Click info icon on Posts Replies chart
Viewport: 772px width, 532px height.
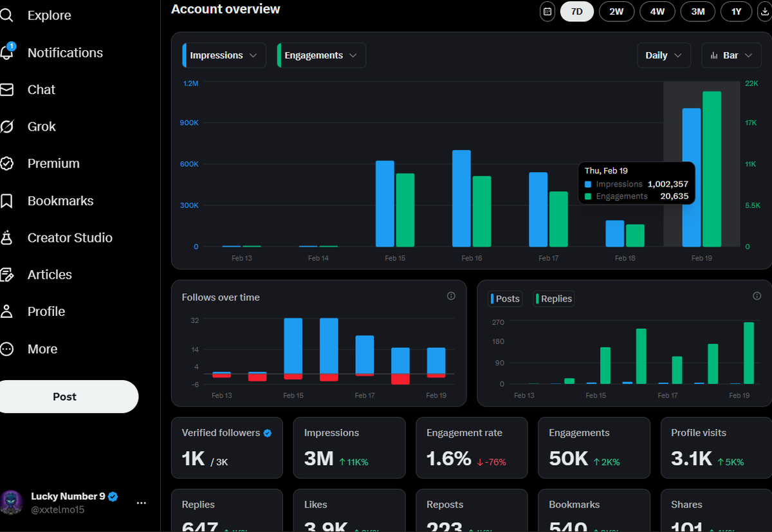point(757,296)
